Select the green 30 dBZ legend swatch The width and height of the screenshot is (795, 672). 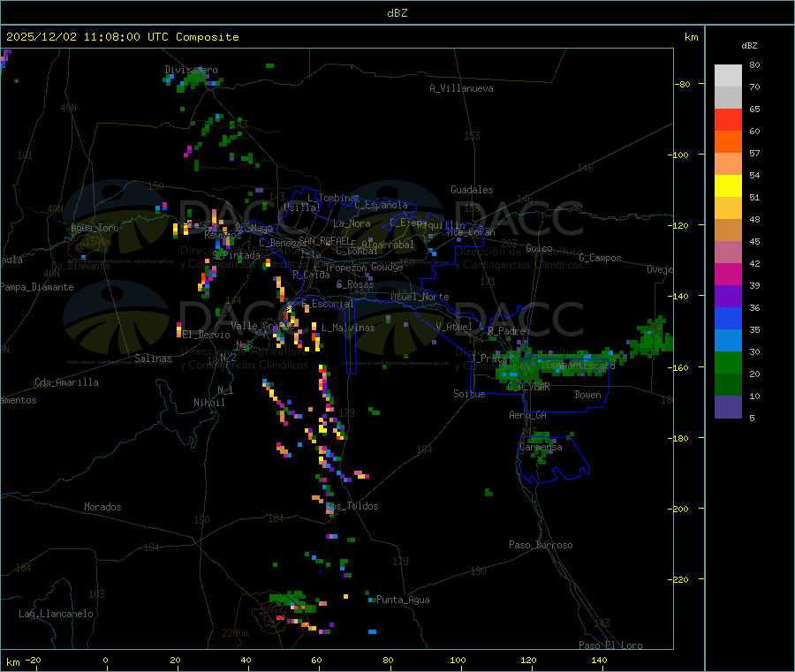point(728,362)
